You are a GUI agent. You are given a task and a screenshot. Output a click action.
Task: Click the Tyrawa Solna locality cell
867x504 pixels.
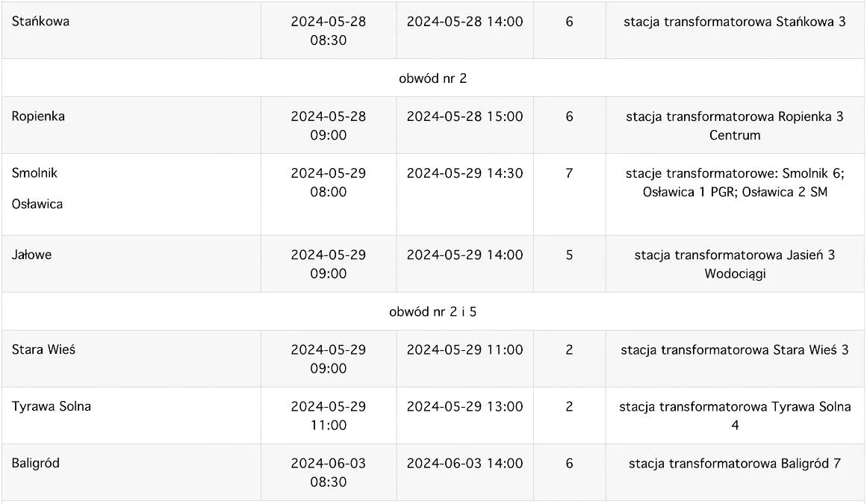tap(131, 416)
